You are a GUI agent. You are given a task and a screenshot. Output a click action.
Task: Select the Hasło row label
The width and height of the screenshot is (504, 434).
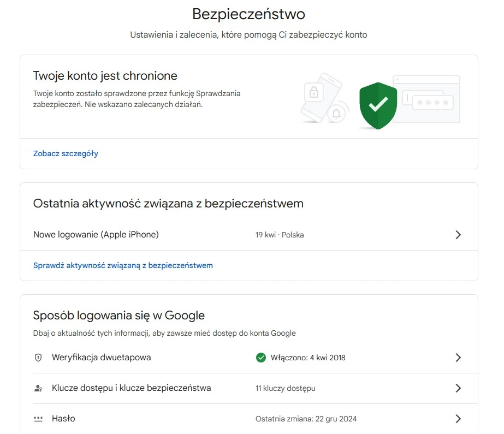coord(63,419)
